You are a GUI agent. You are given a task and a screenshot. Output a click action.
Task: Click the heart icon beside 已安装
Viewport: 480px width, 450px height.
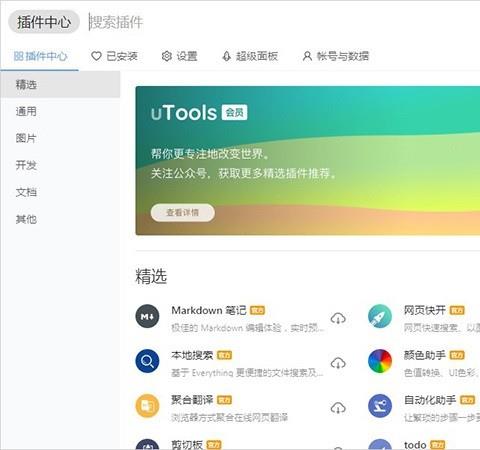coord(96,56)
